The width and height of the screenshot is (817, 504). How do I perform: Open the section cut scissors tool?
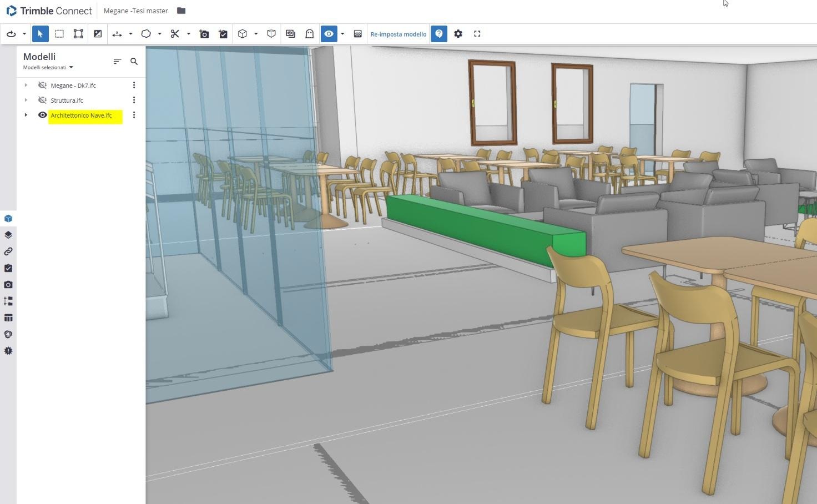pyautogui.click(x=174, y=34)
